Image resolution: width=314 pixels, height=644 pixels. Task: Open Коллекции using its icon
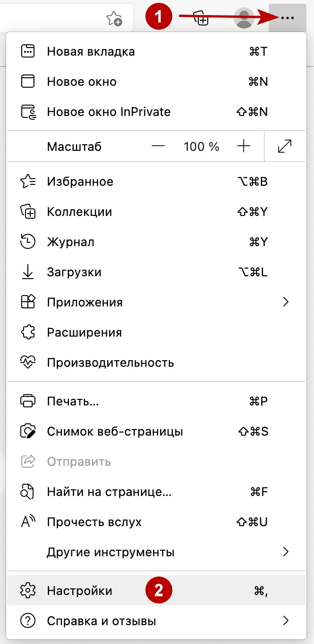coord(28,212)
